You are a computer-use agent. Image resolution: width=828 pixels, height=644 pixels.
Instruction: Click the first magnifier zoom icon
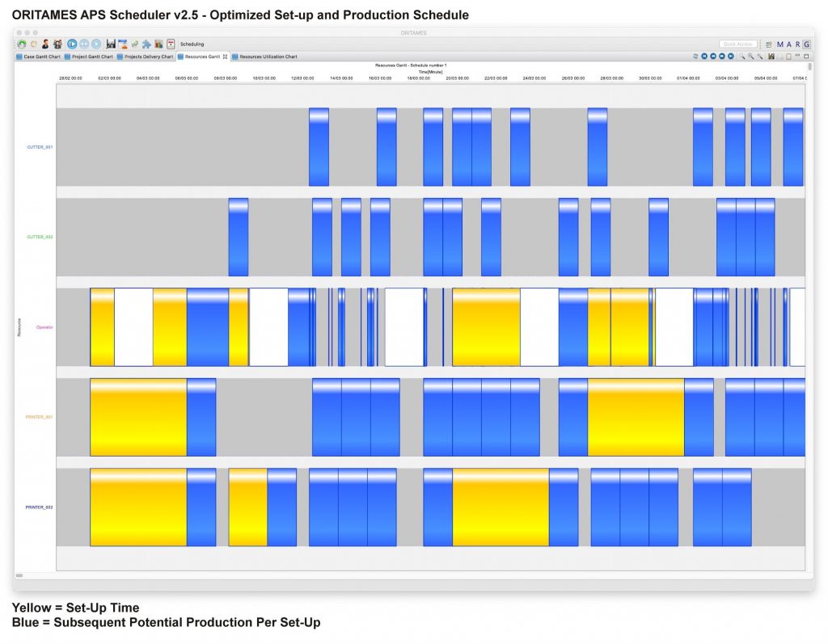[x=742, y=56]
